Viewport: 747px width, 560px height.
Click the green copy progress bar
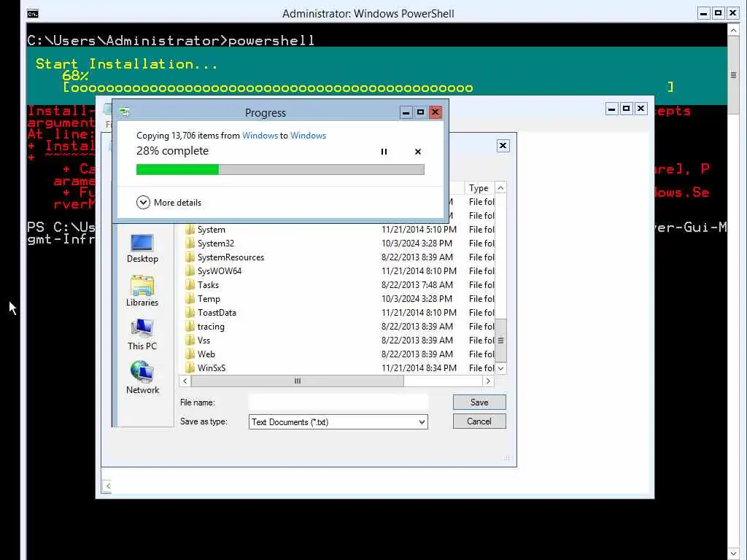click(280, 169)
